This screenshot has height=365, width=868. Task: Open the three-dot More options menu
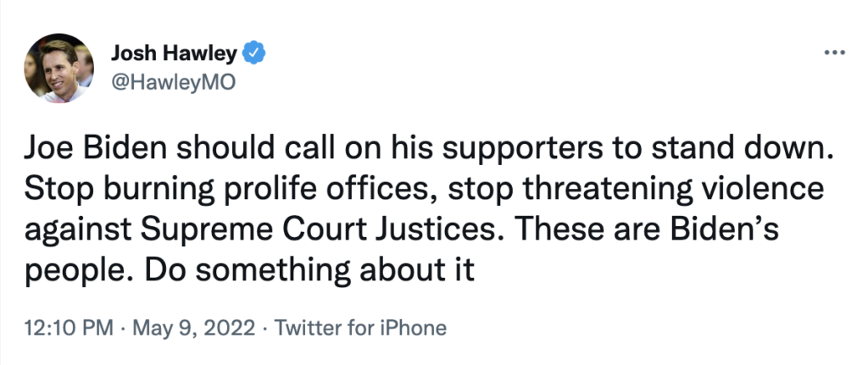pyautogui.click(x=835, y=53)
